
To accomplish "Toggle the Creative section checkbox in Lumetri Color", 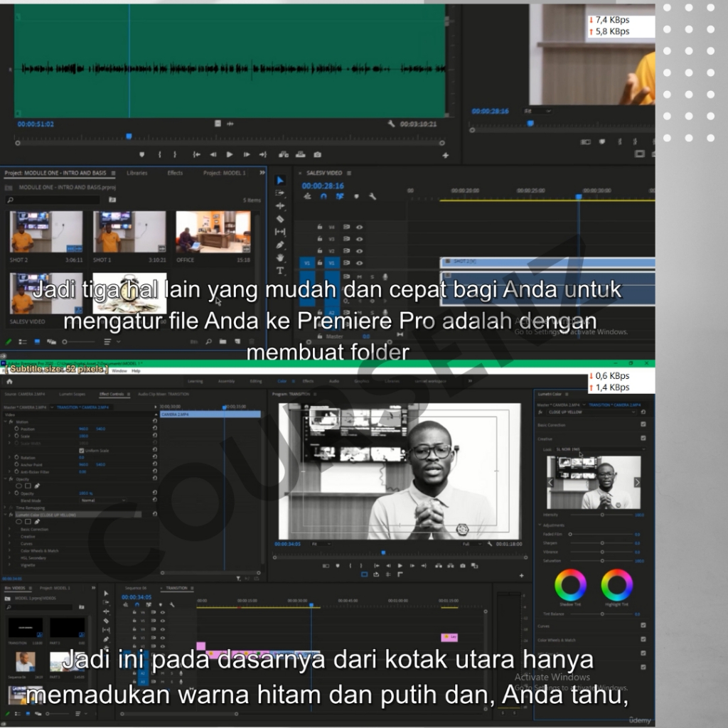I will coord(643,439).
